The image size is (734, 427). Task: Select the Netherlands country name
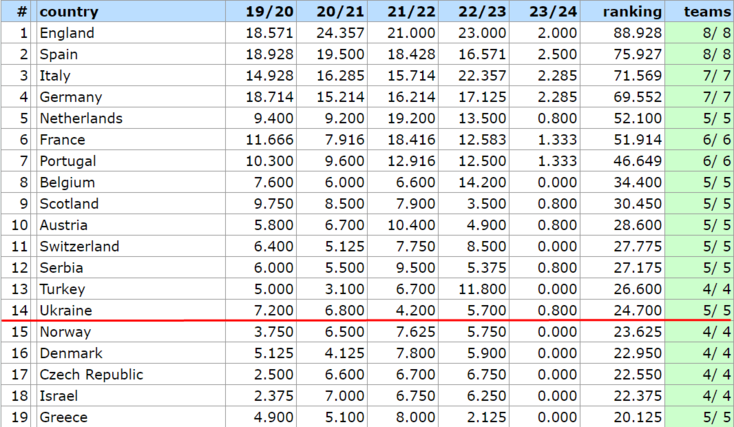click(x=81, y=118)
